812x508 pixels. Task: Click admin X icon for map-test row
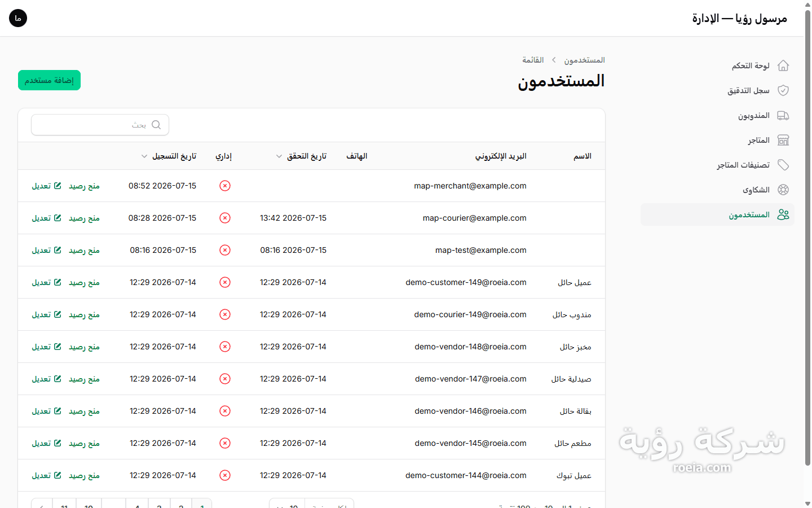click(x=225, y=250)
